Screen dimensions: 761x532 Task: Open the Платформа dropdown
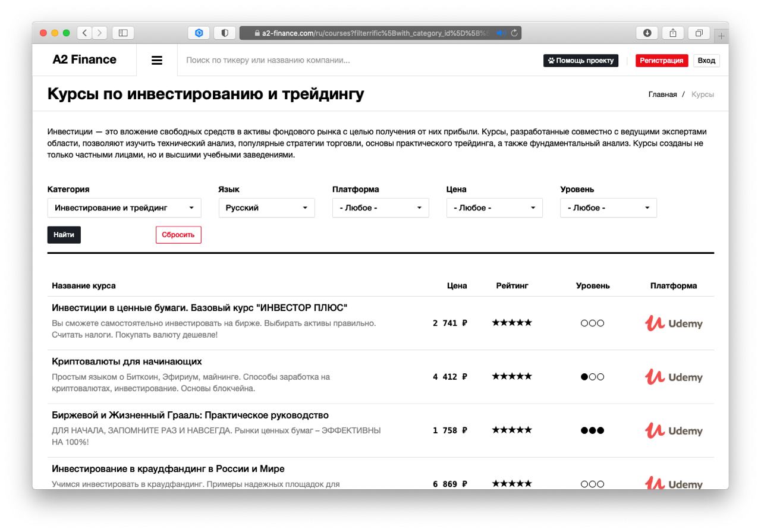tap(380, 208)
